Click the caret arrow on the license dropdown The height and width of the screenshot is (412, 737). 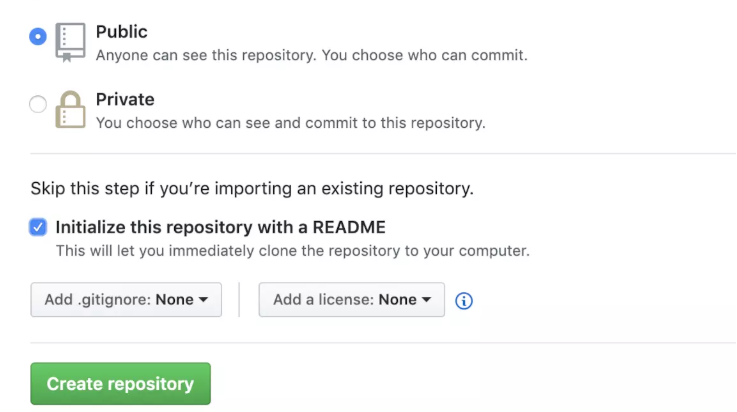pos(426,300)
